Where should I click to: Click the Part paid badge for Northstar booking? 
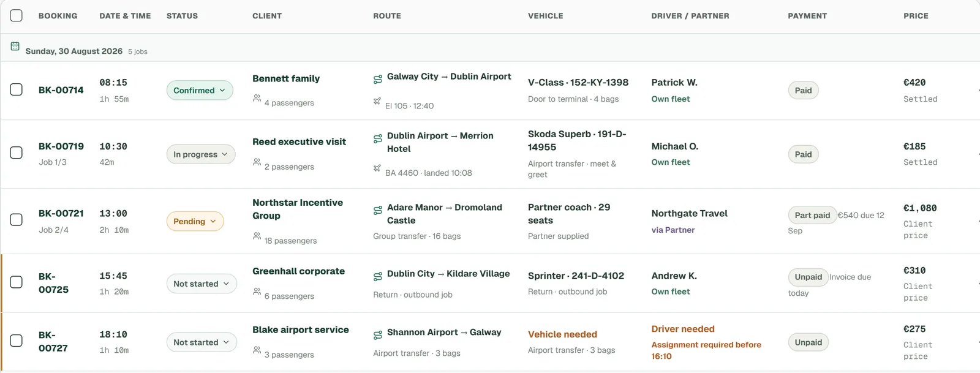(812, 215)
